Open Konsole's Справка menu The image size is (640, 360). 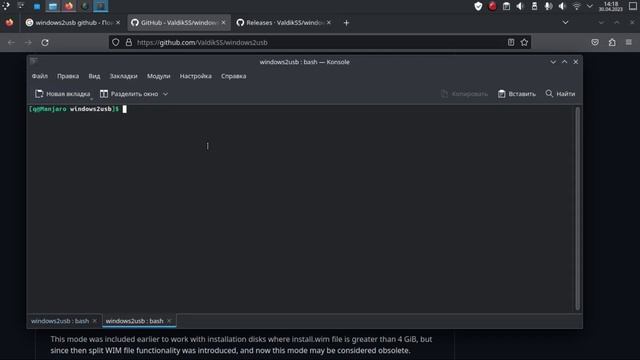pos(233,76)
